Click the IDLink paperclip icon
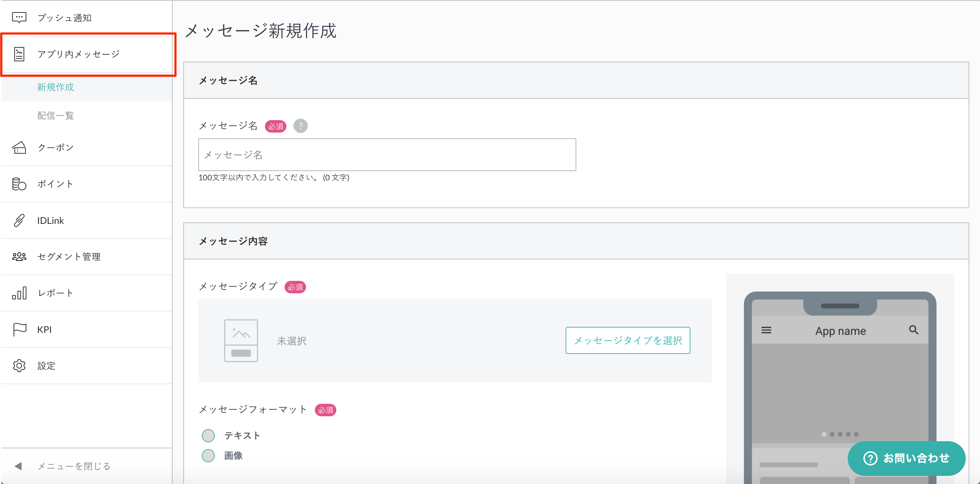The width and height of the screenshot is (980, 484). 19,221
